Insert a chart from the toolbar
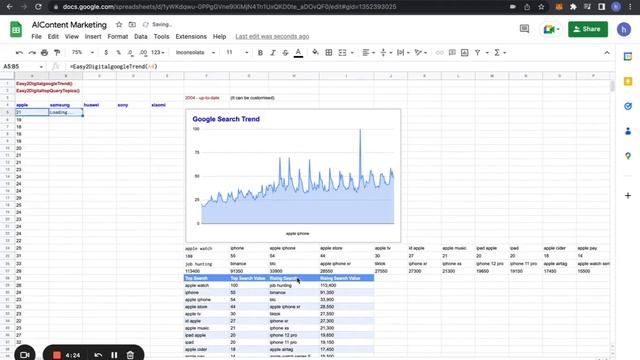640x360 pixels. click(464, 53)
